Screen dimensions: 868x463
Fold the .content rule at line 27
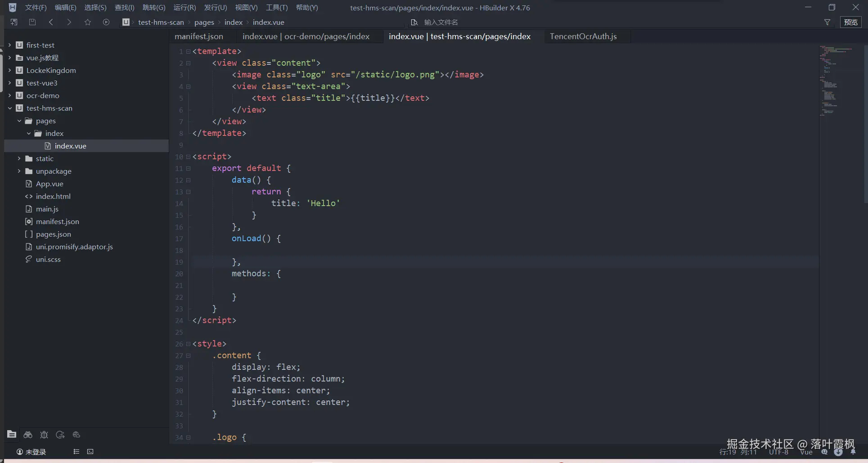click(188, 355)
